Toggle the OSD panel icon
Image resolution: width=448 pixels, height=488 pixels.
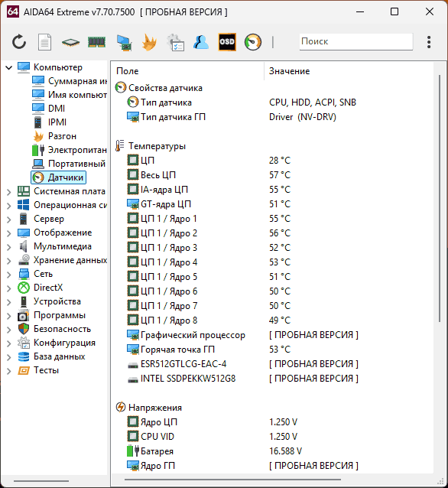pos(227,42)
